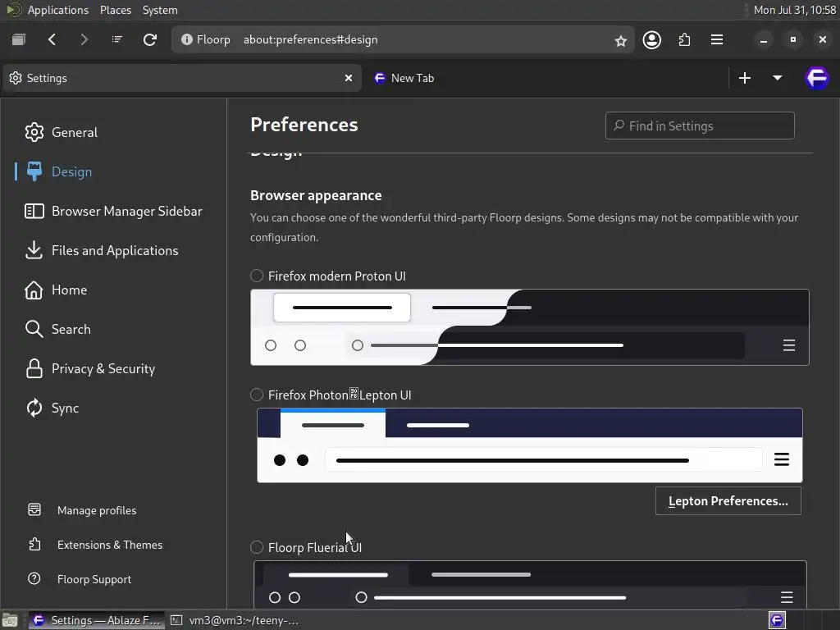
Task: Click the forward navigation arrow
Action: (x=84, y=39)
